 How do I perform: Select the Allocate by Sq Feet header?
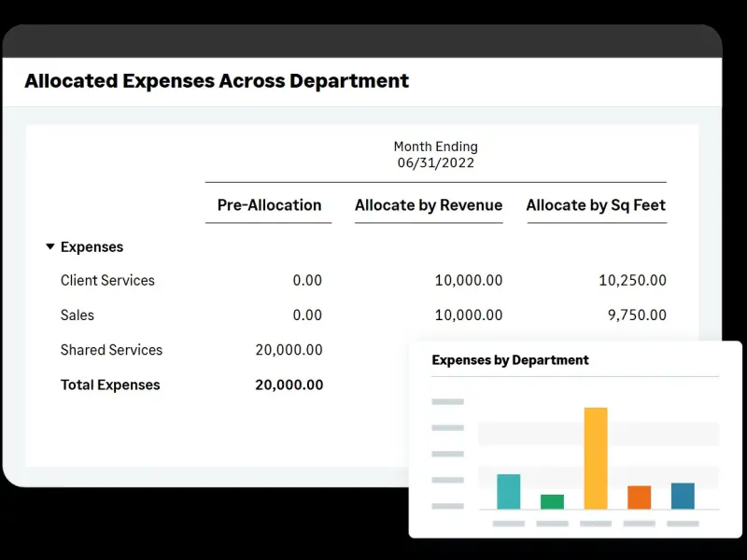[596, 205]
